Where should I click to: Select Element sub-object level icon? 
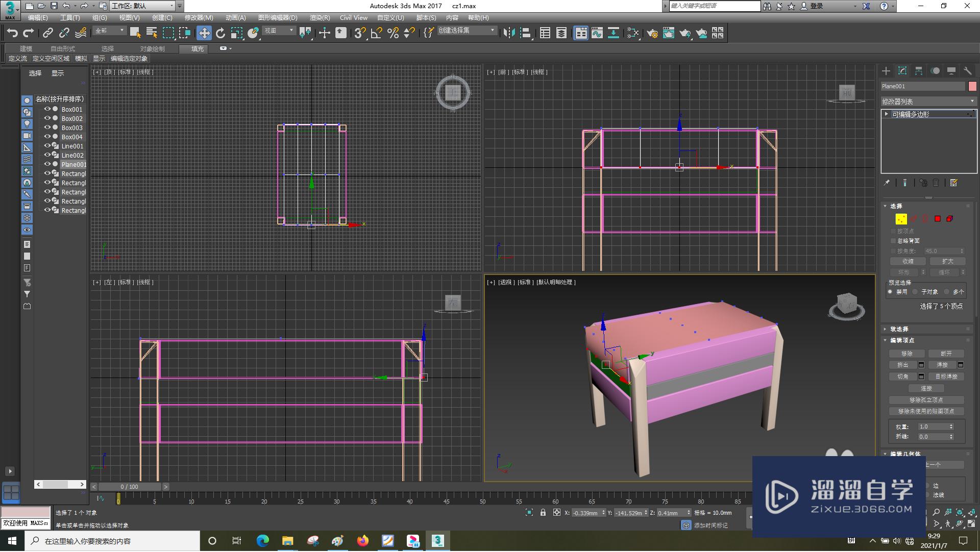949,219
